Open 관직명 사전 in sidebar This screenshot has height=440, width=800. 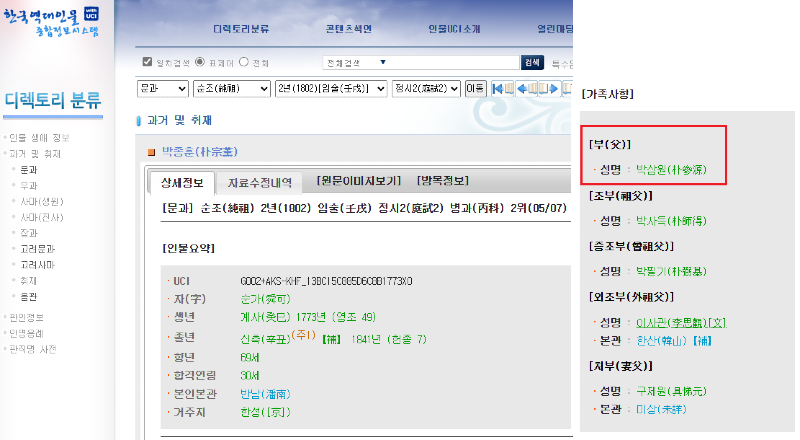33,349
